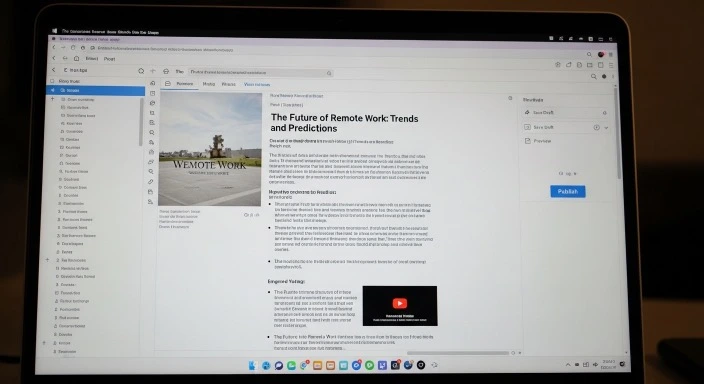Tick the checkbox at the sidebar list header
Screen dimensions: 704x384
(x=53, y=81)
